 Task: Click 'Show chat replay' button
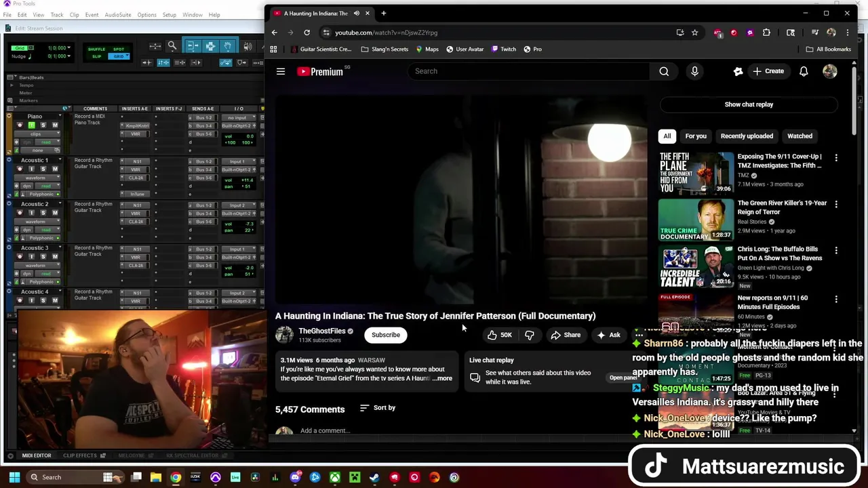click(749, 104)
